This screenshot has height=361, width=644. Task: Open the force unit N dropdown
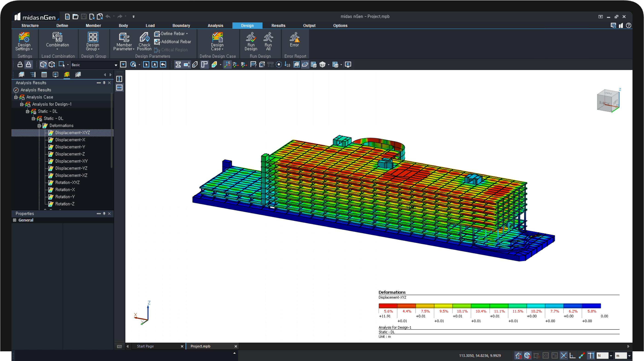click(x=611, y=356)
